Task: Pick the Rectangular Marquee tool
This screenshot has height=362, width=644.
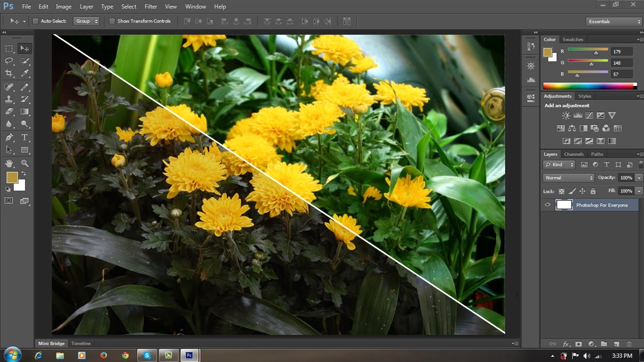Action: 9,49
